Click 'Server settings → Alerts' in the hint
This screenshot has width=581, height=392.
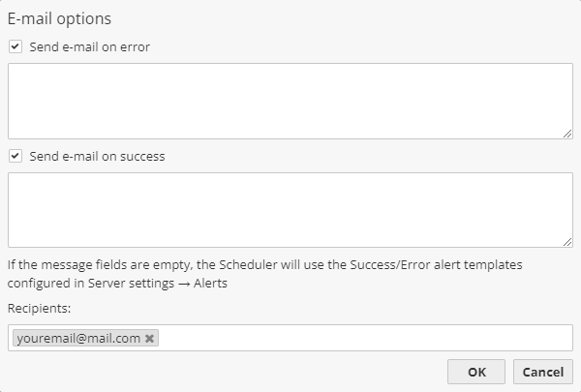[x=170, y=284]
